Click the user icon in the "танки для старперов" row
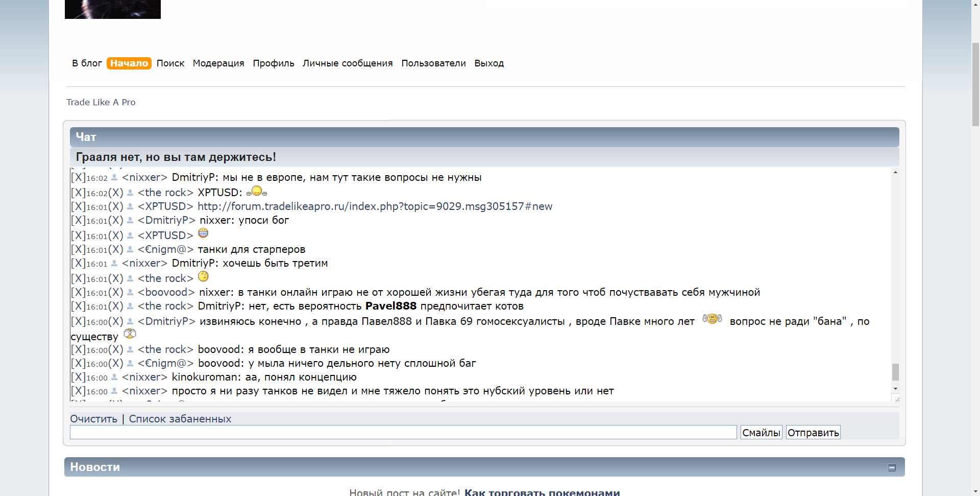Viewport: 980px width, 496px height. point(130,249)
